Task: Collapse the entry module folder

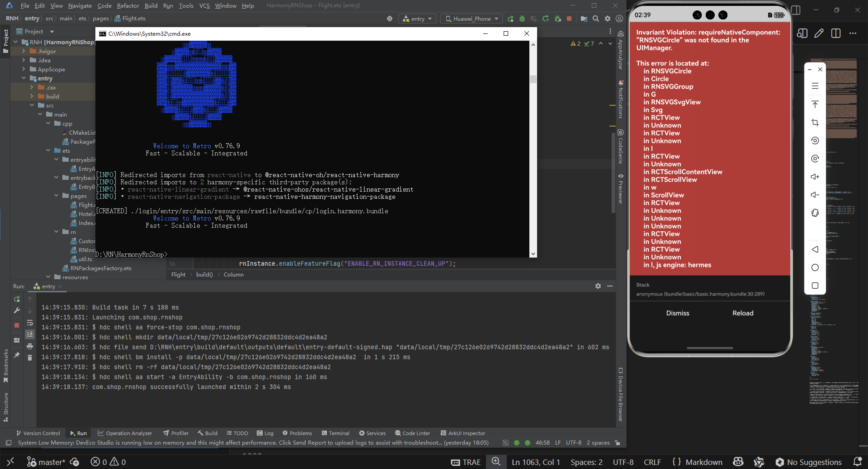Action: [24, 78]
